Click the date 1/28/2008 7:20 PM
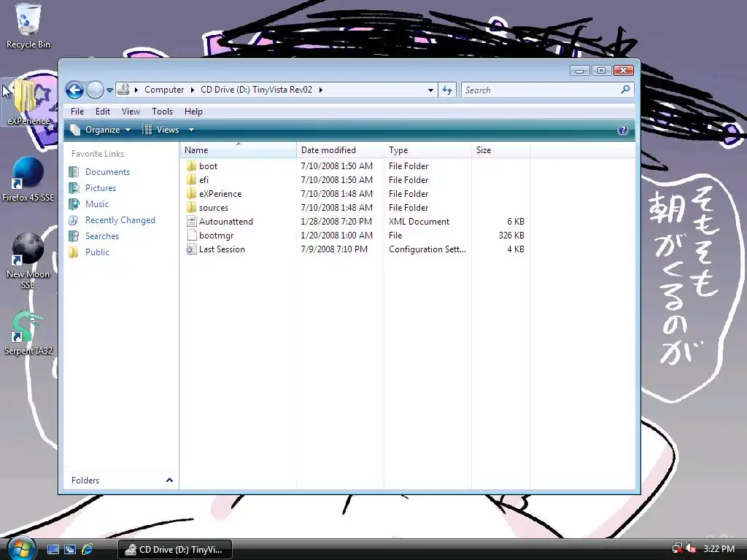 [336, 222]
